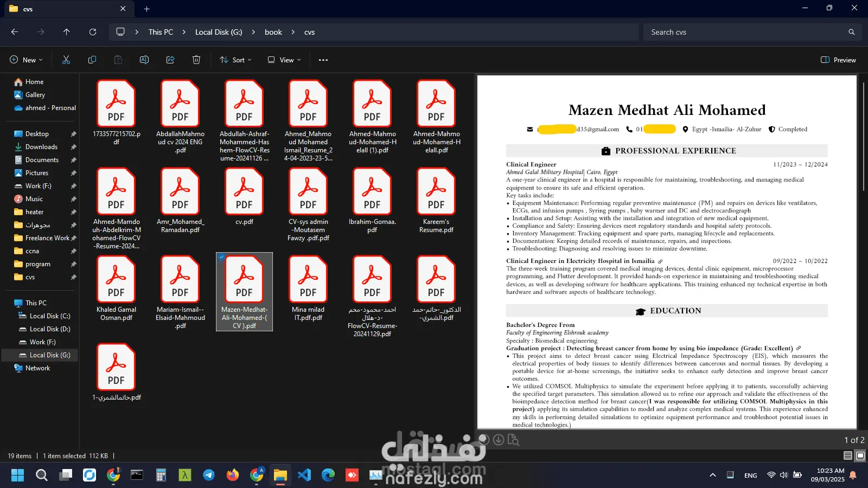The width and height of the screenshot is (868, 488).
Task: Select the Ibrahim-Gomaa.pdf file
Action: 372,201
